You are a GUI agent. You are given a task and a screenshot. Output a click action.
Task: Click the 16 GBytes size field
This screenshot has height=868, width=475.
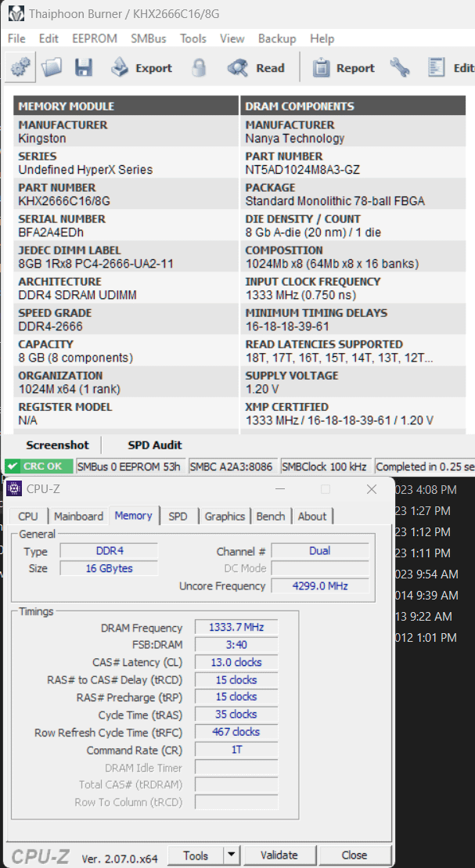pyautogui.click(x=109, y=568)
